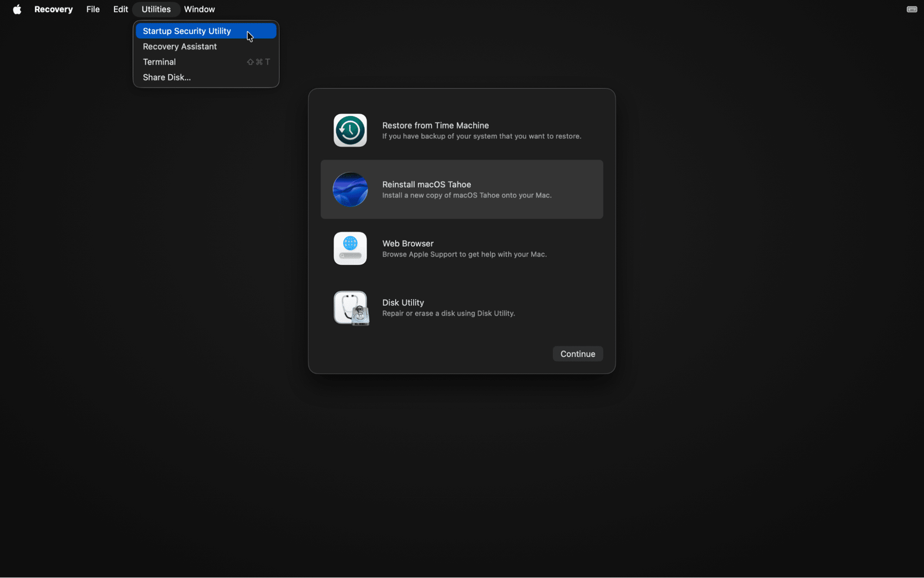Open the File menu
The width and height of the screenshot is (924, 578).
click(92, 9)
